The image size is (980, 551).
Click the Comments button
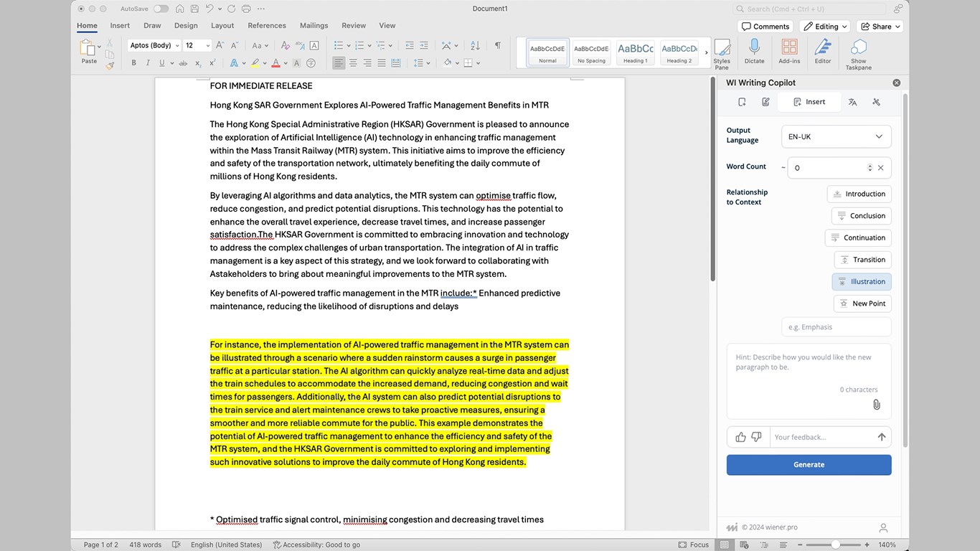coord(765,27)
